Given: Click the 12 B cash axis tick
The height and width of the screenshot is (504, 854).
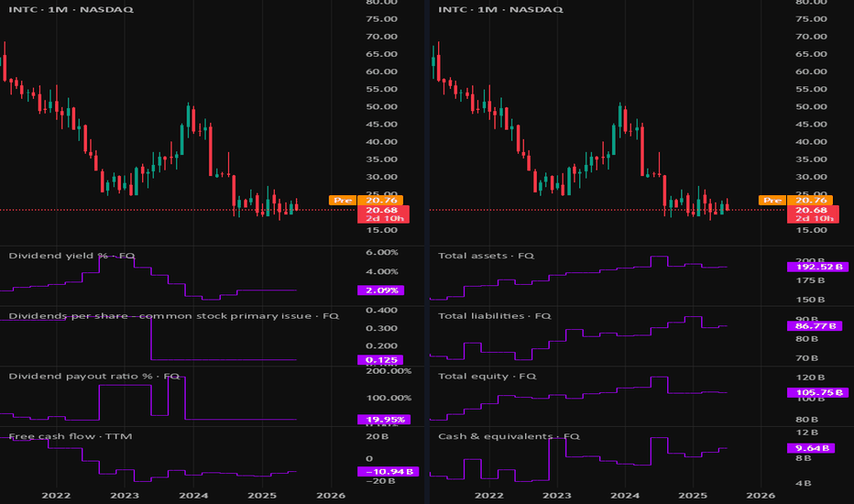Looking at the screenshot, I should (806, 433).
